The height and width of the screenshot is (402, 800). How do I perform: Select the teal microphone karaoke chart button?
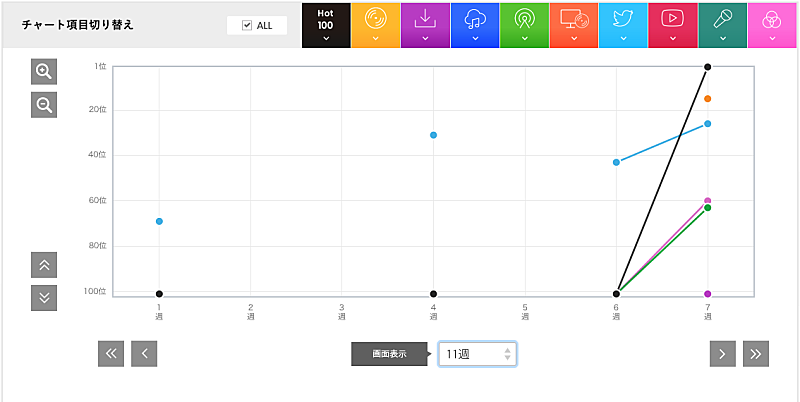[x=722, y=24]
